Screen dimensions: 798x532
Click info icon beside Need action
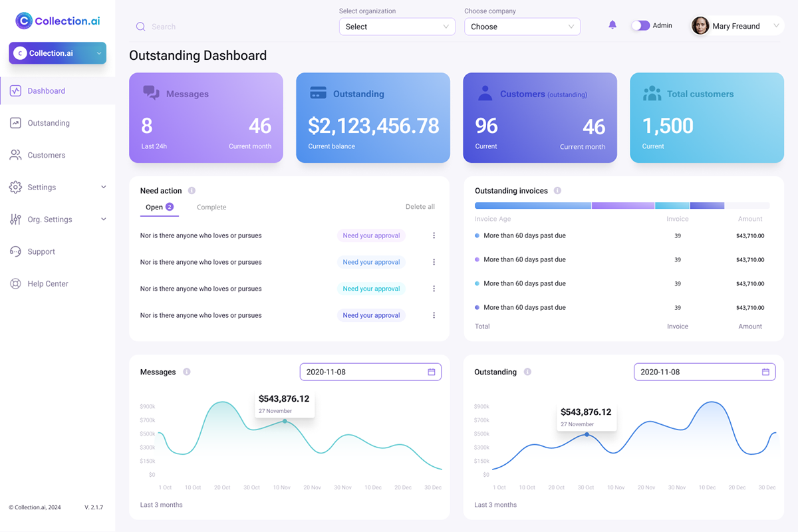tap(192, 191)
